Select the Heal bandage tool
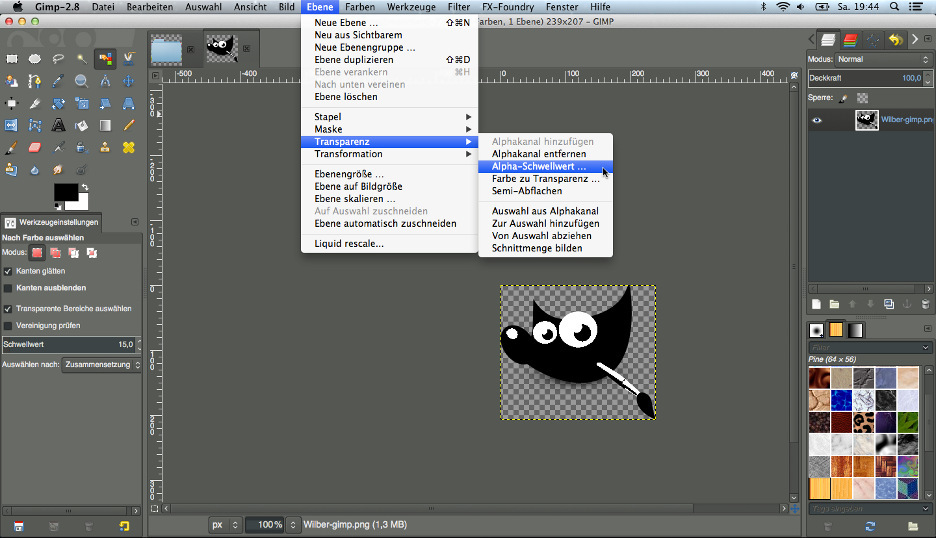The width and height of the screenshot is (936, 538). click(x=128, y=147)
